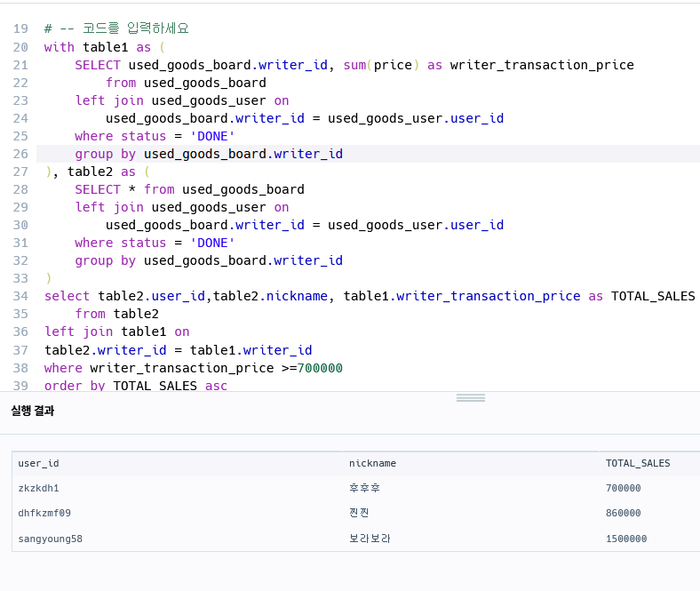
Task: Select the 실행 결과 heading
Action: click(33, 411)
